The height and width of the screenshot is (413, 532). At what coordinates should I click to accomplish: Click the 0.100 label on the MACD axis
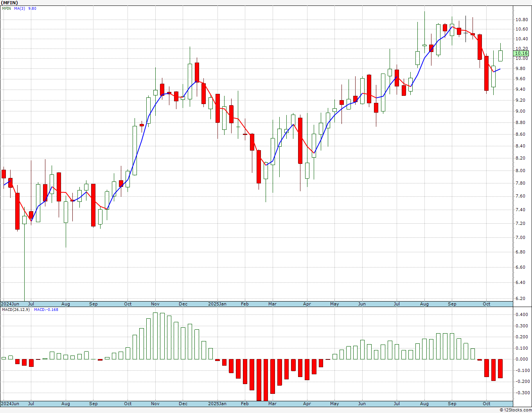click(521, 348)
